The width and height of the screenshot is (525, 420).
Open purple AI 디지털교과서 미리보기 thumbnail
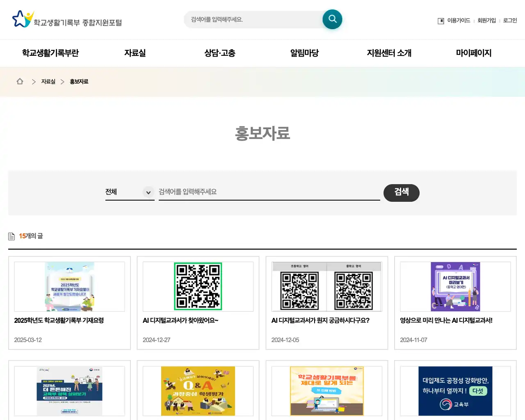[x=455, y=287]
